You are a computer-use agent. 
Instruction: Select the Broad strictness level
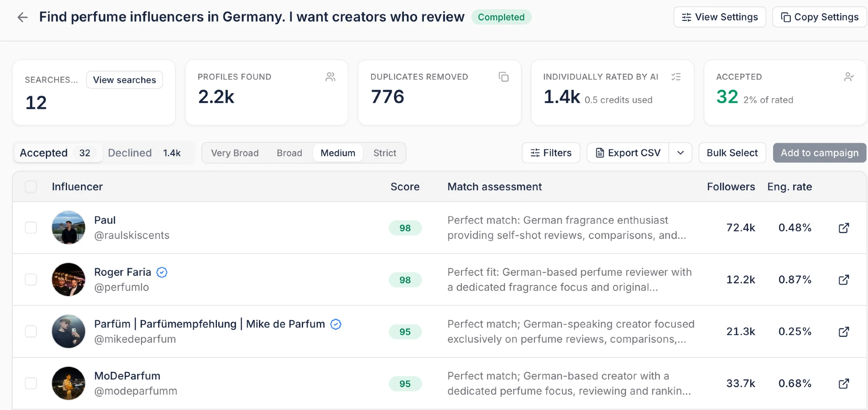point(289,153)
